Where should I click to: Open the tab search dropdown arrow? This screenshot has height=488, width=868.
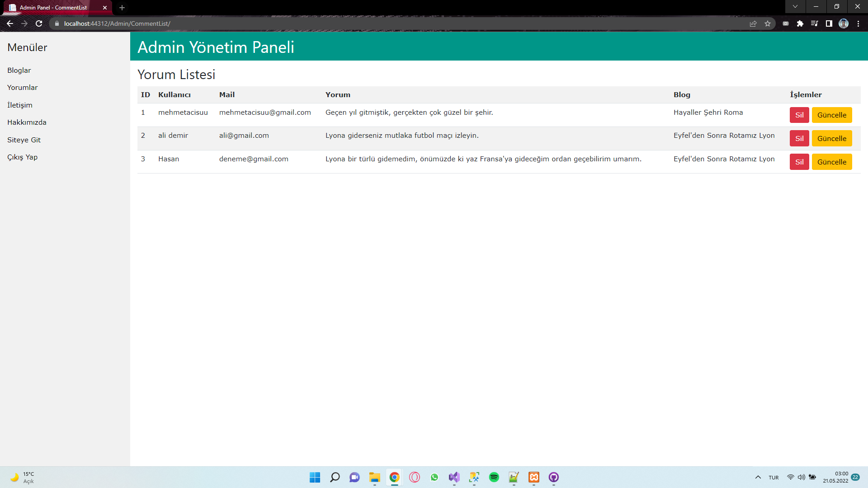click(x=795, y=7)
